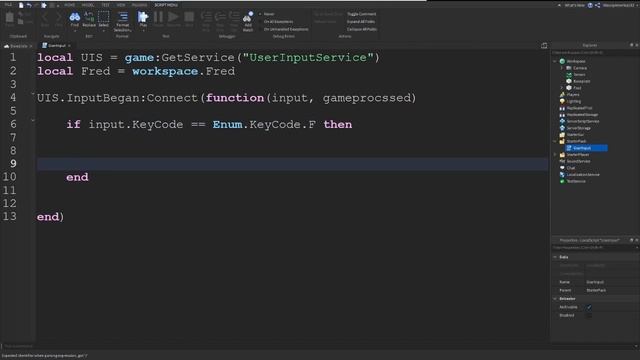Click the new file icon in title bar
Screen dimensions: 640x360
pos(21,5)
